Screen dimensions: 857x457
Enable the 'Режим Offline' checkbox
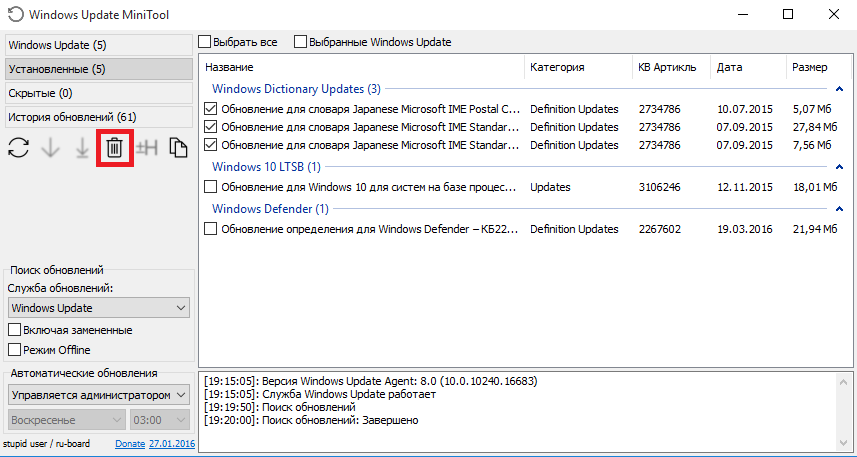point(14,350)
